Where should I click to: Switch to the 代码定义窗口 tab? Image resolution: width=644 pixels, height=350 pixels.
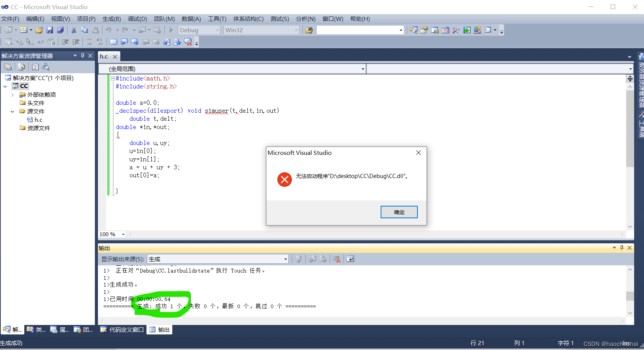tap(122, 330)
